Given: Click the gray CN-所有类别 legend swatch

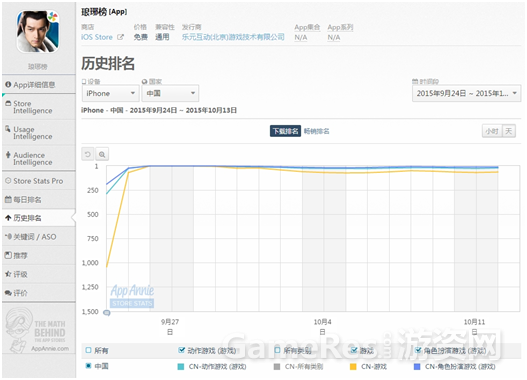Looking at the screenshot, I should (277, 367).
